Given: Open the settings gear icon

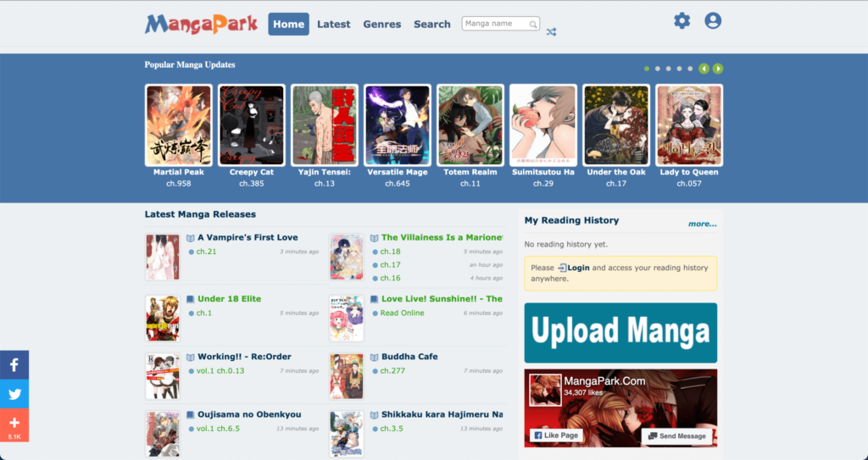Looking at the screenshot, I should tap(682, 21).
